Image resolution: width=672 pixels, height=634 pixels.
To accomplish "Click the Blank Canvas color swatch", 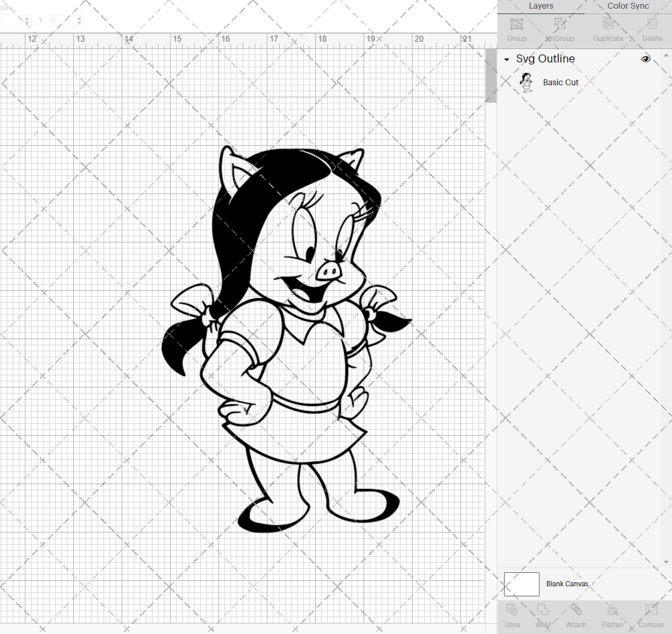I will [521, 584].
